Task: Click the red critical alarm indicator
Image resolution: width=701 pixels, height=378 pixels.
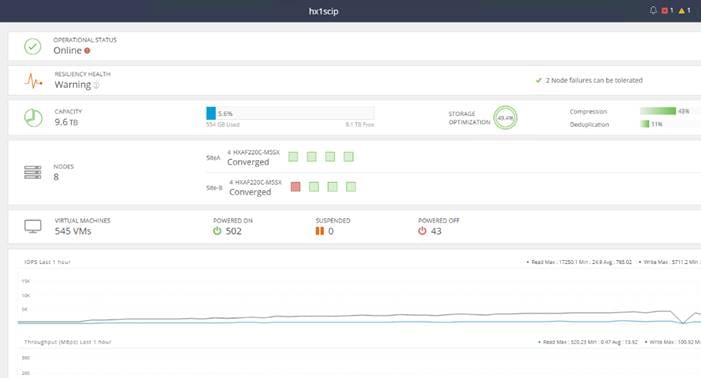Action: 664,11
